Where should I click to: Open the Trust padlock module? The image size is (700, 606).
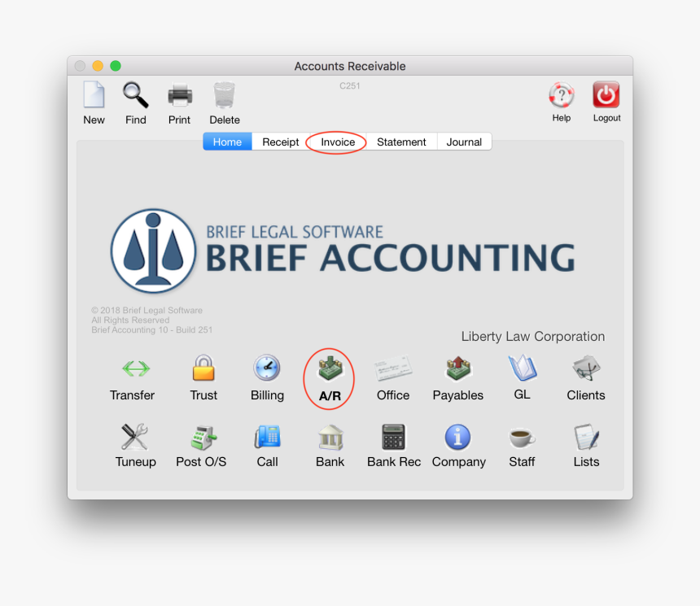click(203, 368)
